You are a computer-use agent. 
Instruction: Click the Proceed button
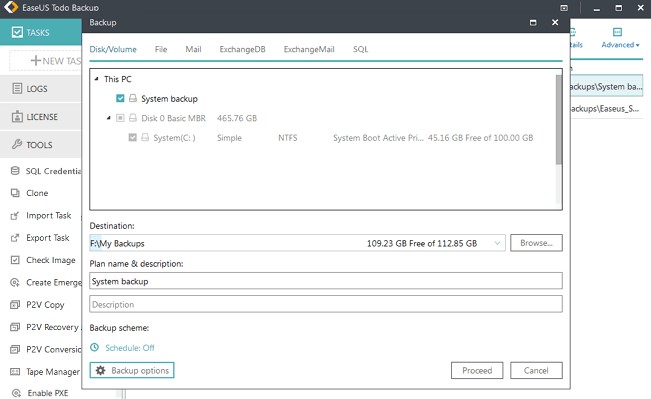pyautogui.click(x=477, y=370)
